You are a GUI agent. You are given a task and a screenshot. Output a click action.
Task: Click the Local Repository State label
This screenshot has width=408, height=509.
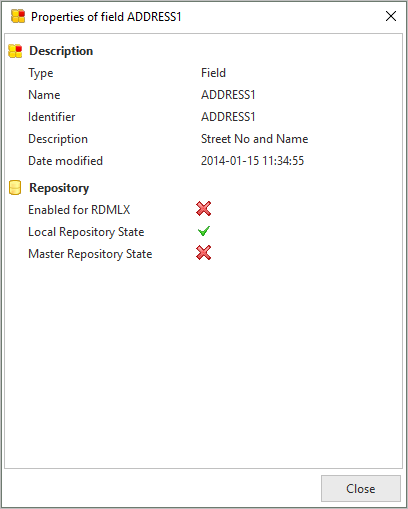tap(86, 232)
